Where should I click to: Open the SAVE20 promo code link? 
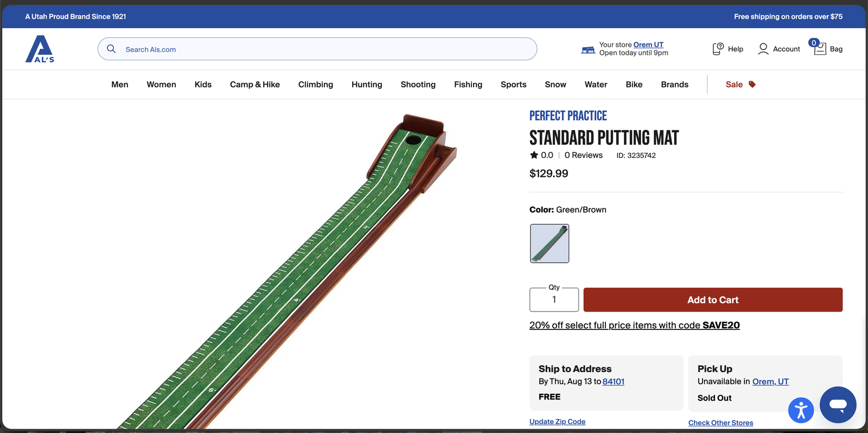click(x=635, y=325)
